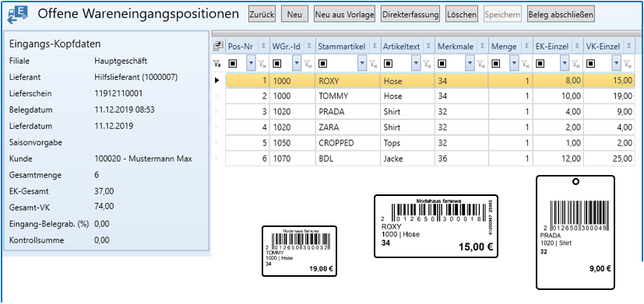Open the Pos-Nr filter dropdown
The height and width of the screenshot is (304, 644).
(252, 64)
